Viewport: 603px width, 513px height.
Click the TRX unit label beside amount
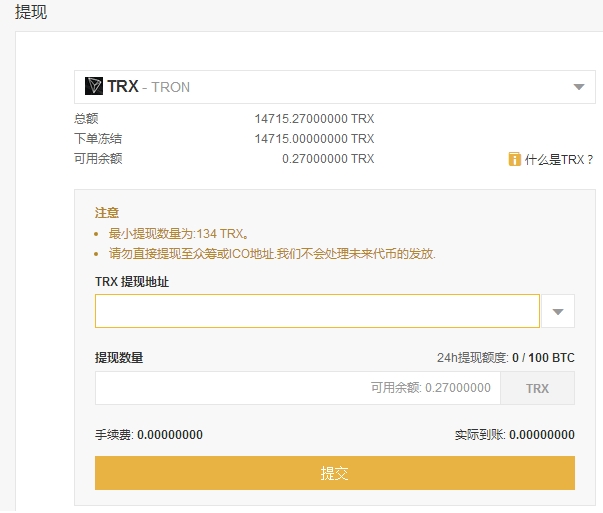coord(538,388)
